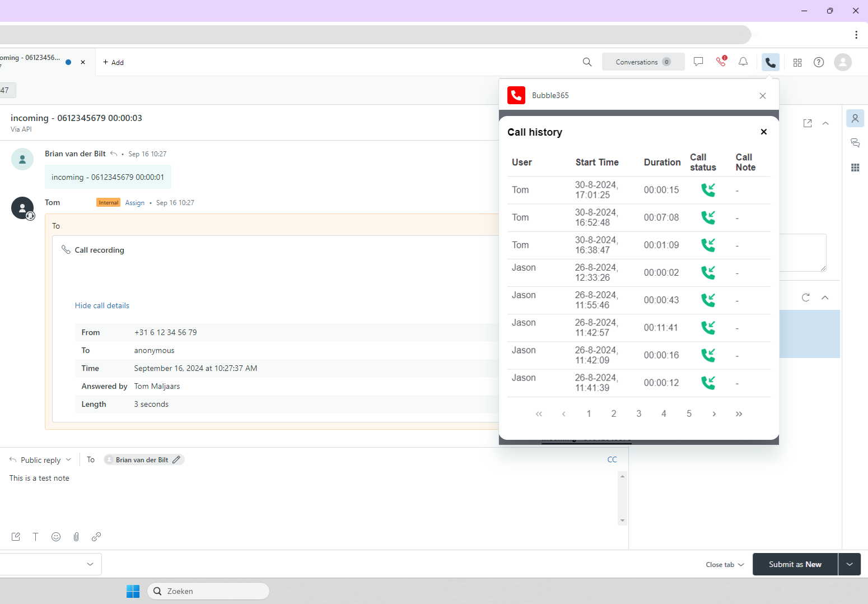This screenshot has width=868, height=604.
Task: Open the Public reply type dropdown
Action: click(x=40, y=460)
